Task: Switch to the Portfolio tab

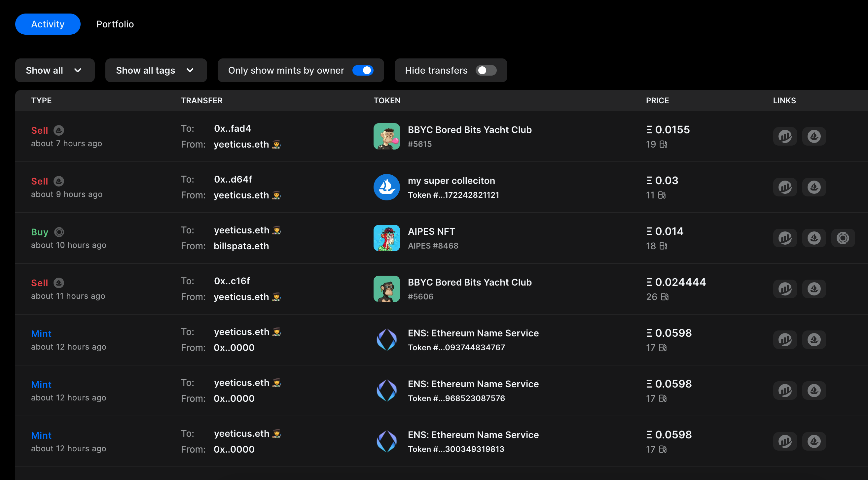Action: (x=115, y=24)
